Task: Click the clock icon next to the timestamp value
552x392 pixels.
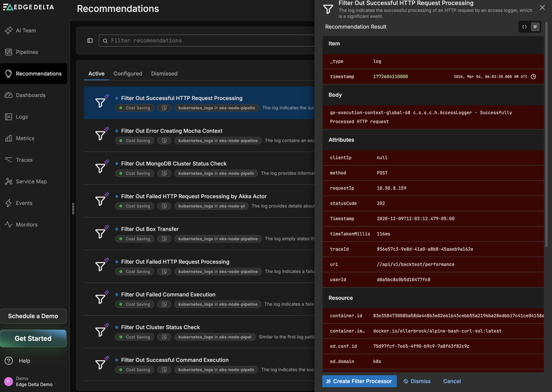Action: (533, 76)
